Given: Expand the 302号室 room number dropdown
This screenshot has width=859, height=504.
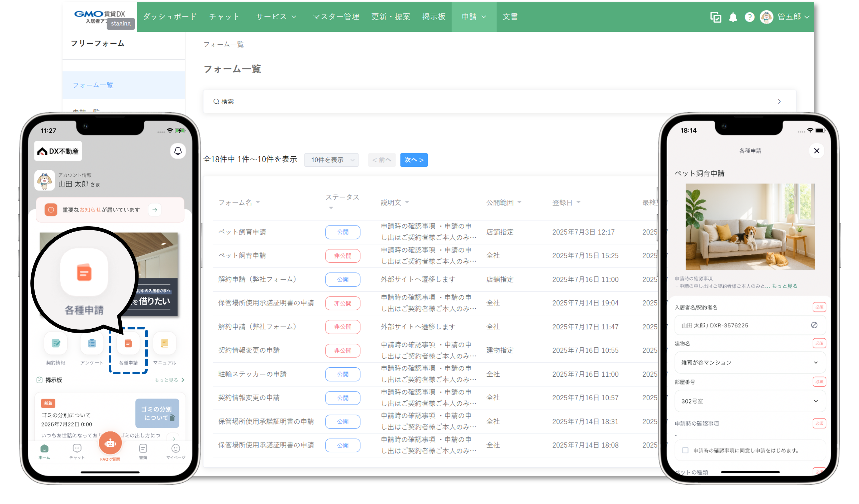Looking at the screenshot, I should pyautogui.click(x=750, y=401).
